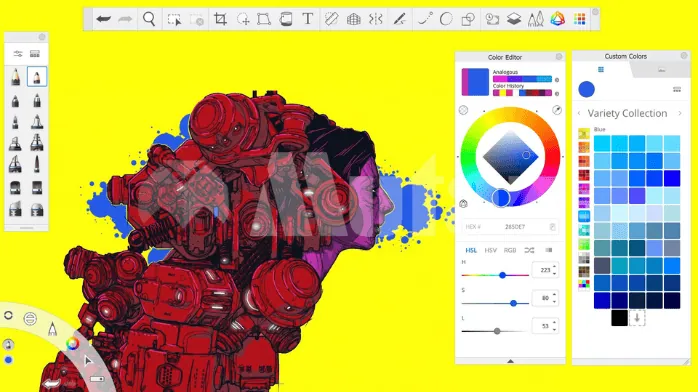The height and width of the screenshot is (392, 698).
Task: Select the yellow palette thumbnail
Action: [584, 133]
